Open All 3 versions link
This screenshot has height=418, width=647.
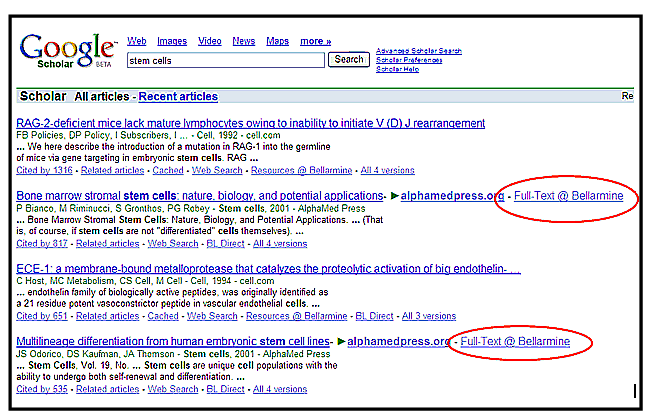click(x=429, y=316)
